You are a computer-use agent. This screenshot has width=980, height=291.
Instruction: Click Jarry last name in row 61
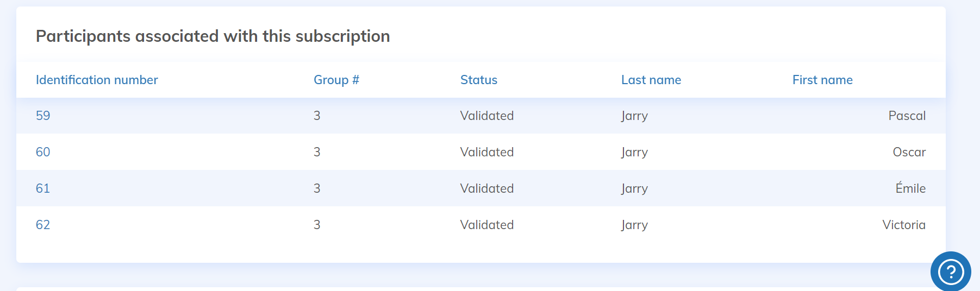(x=634, y=188)
